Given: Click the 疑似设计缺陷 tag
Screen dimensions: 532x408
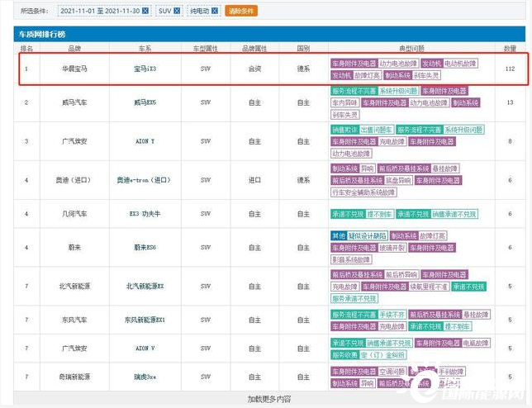Looking at the screenshot, I should click(x=367, y=235).
